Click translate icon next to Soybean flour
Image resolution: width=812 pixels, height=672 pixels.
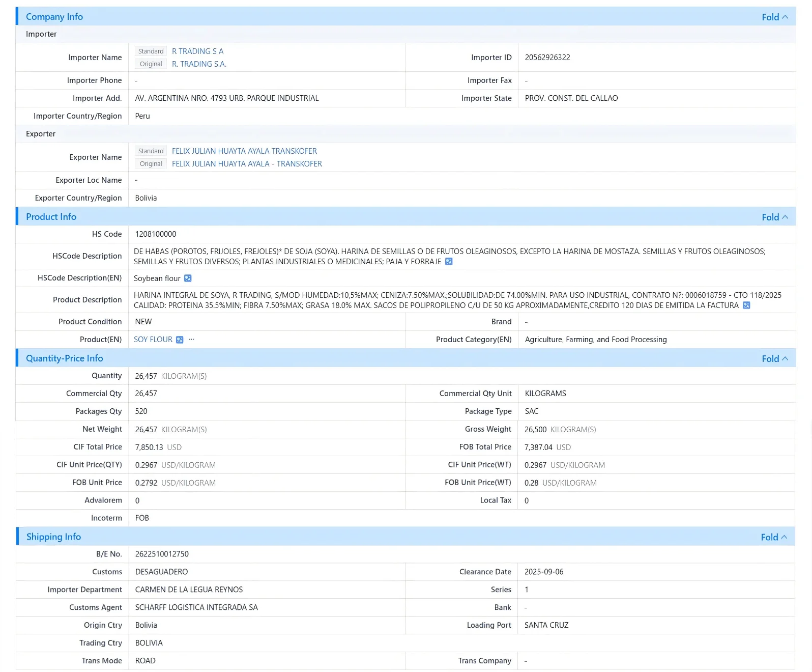pos(188,278)
